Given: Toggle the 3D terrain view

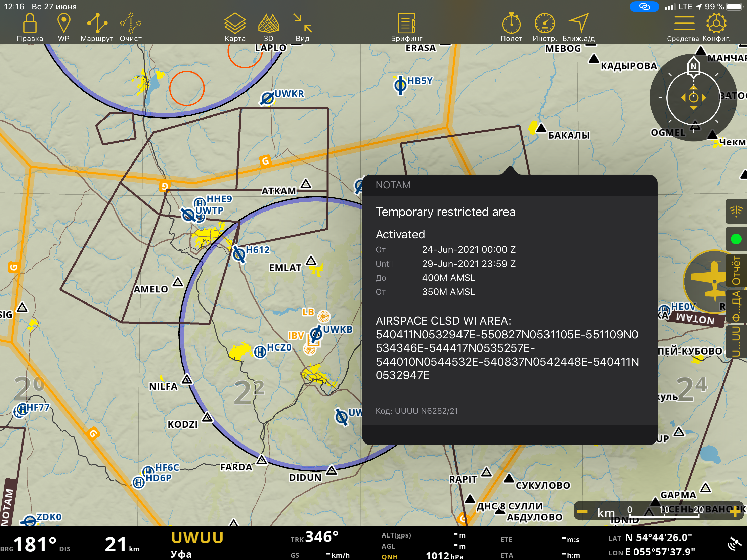Looking at the screenshot, I should [268, 24].
